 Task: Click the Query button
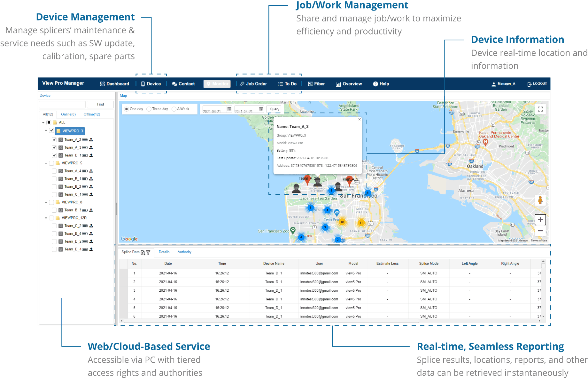pyautogui.click(x=274, y=109)
